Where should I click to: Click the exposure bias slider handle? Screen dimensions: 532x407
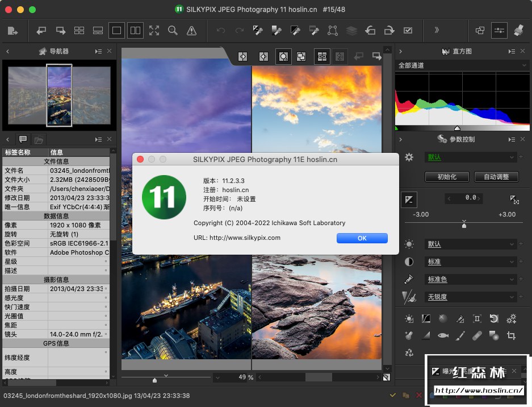pos(464,225)
